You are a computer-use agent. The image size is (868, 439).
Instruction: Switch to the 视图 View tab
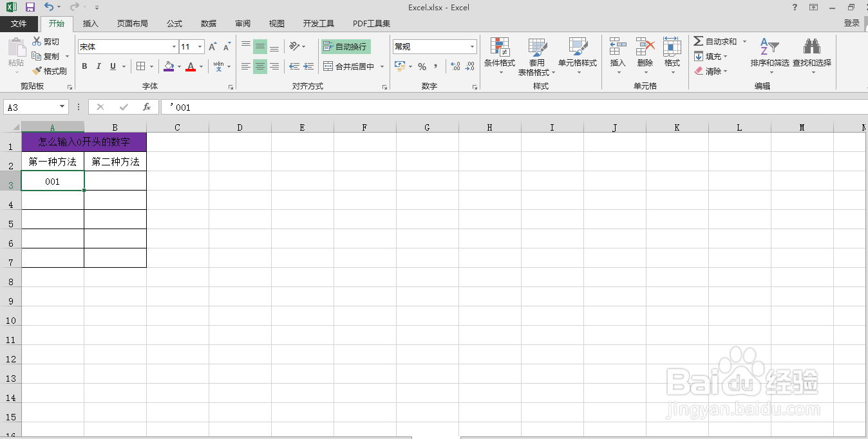tap(277, 23)
